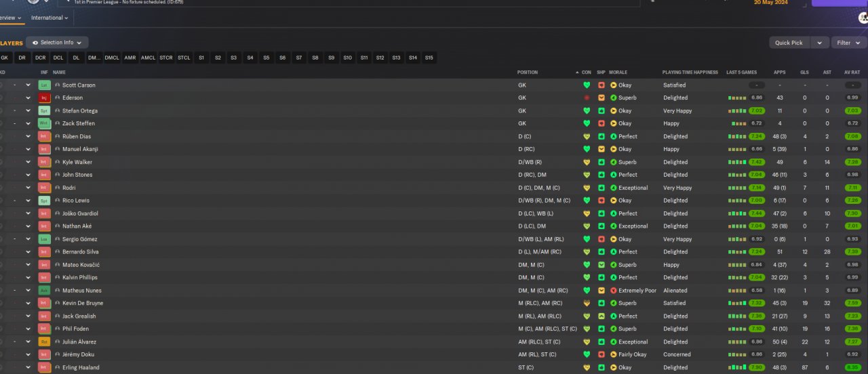Click the profile icon beside Rodri
868x374 pixels.
[58, 188]
